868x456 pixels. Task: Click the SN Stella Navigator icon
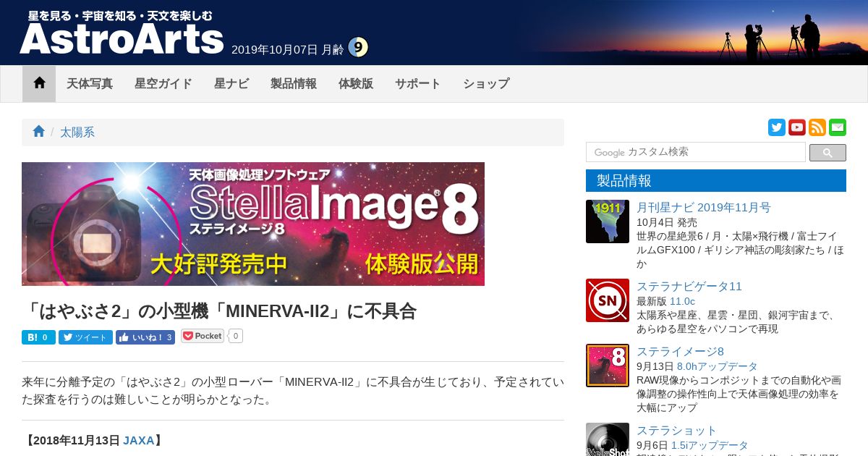[x=608, y=300]
